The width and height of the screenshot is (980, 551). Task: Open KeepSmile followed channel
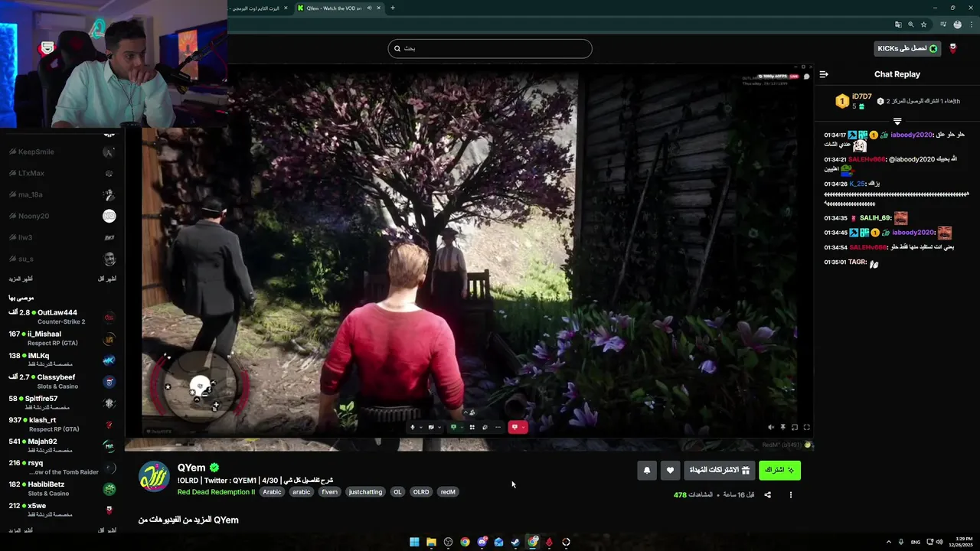coord(62,152)
